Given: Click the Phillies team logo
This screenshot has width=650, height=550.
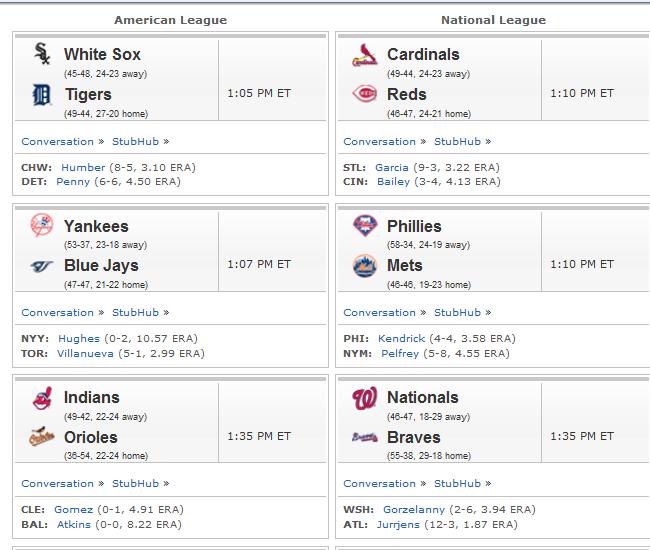Looking at the screenshot, I should [x=365, y=226].
